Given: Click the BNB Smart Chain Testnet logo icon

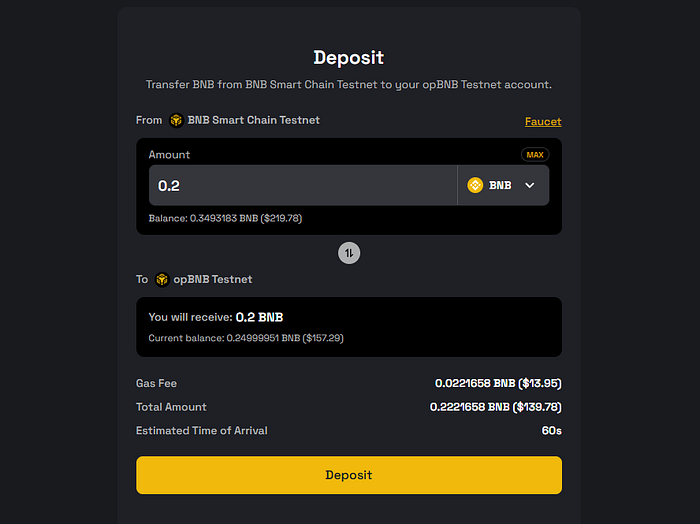Looking at the screenshot, I should coord(176,120).
